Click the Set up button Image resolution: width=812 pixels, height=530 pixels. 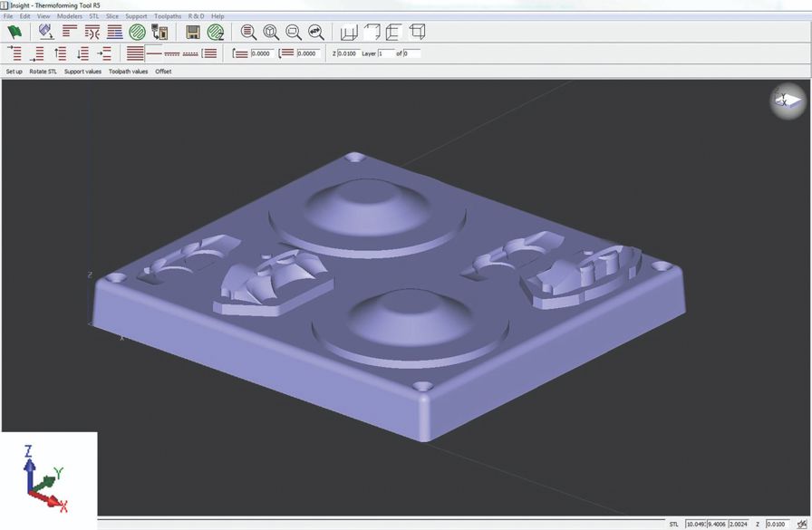pos(14,71)
